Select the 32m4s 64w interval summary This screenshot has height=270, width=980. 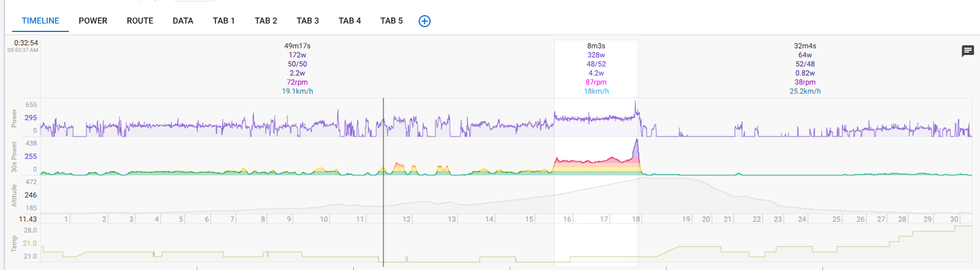click(x=805, y=68)
